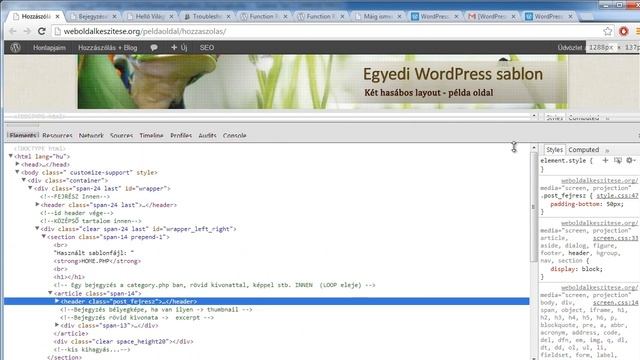Image resolution: width=640 pixels, height=360 pixels.
Task: Open the Styles pane gear settings
Action: point(630,160)
